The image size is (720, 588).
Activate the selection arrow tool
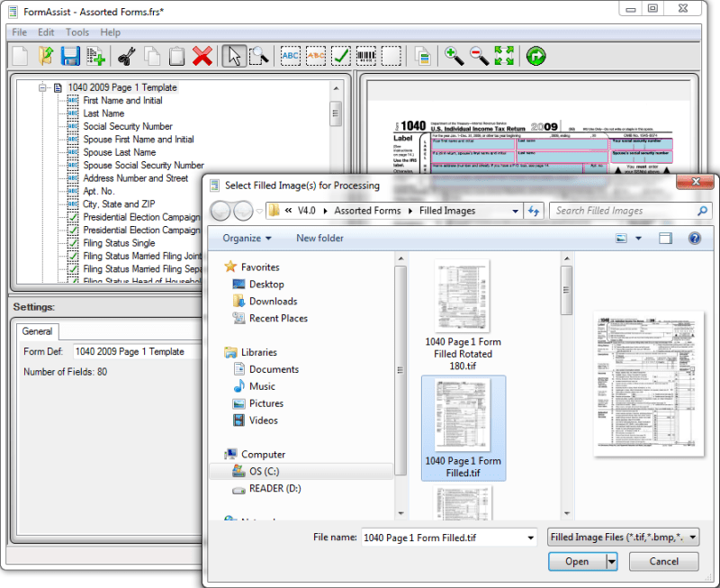pos(234,56)
